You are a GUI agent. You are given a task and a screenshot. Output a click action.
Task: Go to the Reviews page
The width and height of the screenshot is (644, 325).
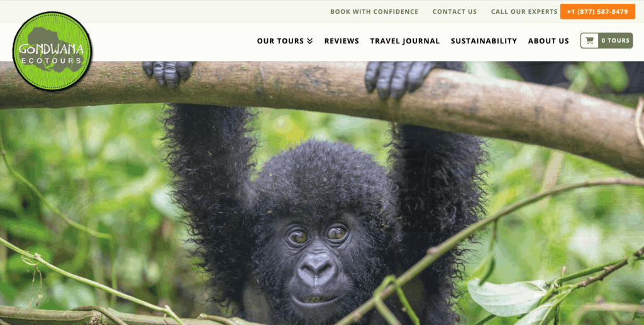tap(341, 41)
